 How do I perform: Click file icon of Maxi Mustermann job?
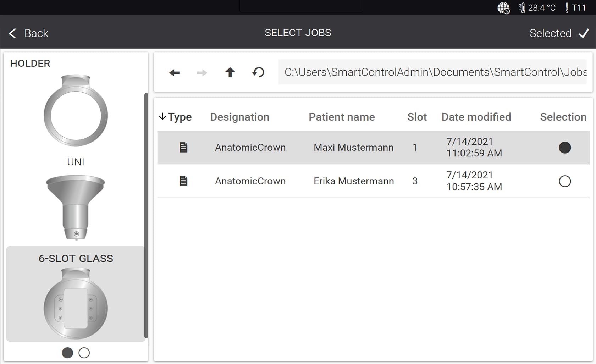[183, 147]
